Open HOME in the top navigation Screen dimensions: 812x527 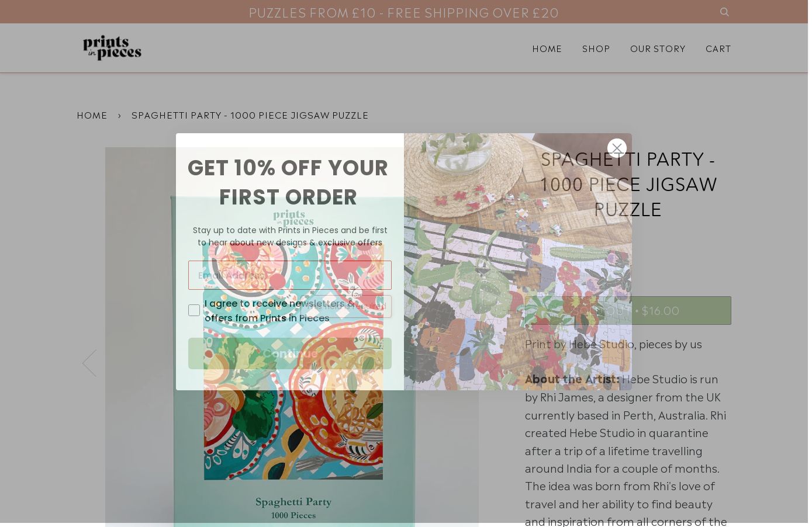point(547,48)
